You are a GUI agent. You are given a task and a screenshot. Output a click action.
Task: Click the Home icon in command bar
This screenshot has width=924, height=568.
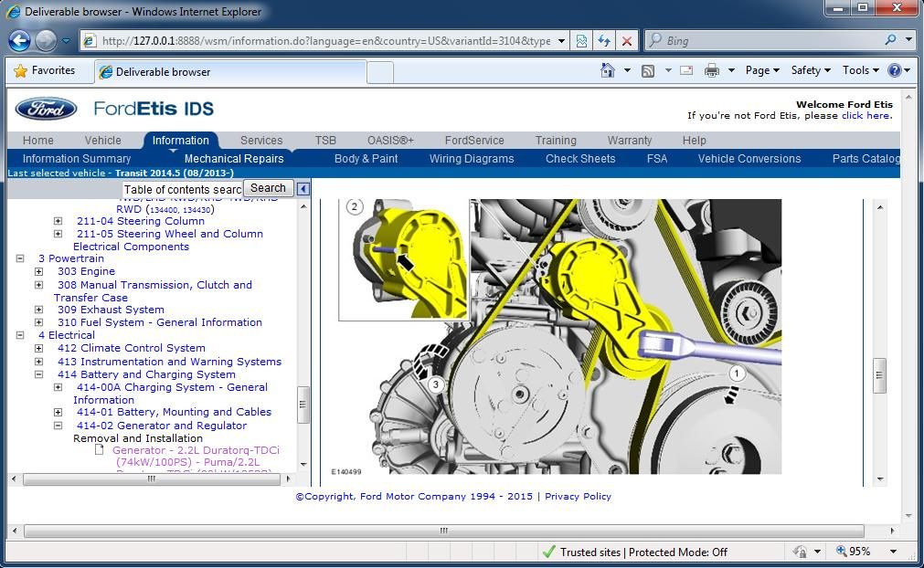608,70
